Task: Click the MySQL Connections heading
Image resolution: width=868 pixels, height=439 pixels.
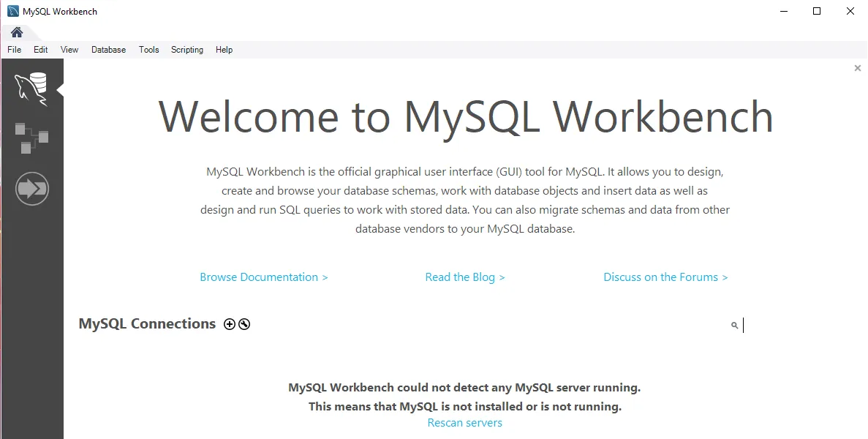Action: click(x=147, y=324)
